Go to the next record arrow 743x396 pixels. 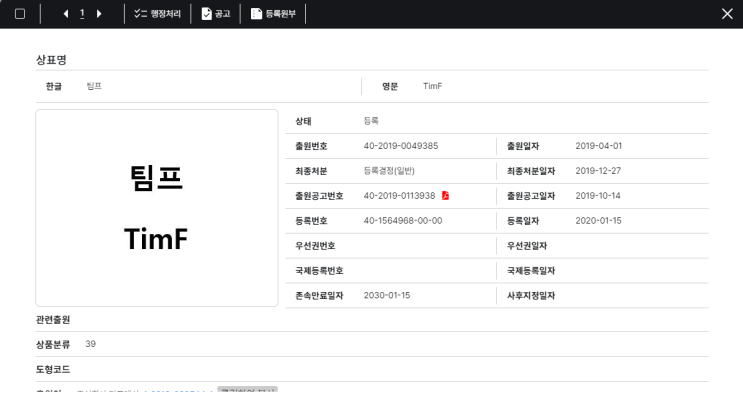(x=99, y=14)
